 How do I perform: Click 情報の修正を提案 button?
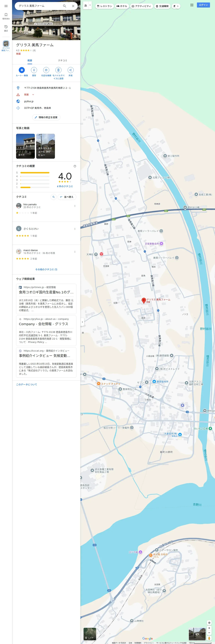point(46,117)
